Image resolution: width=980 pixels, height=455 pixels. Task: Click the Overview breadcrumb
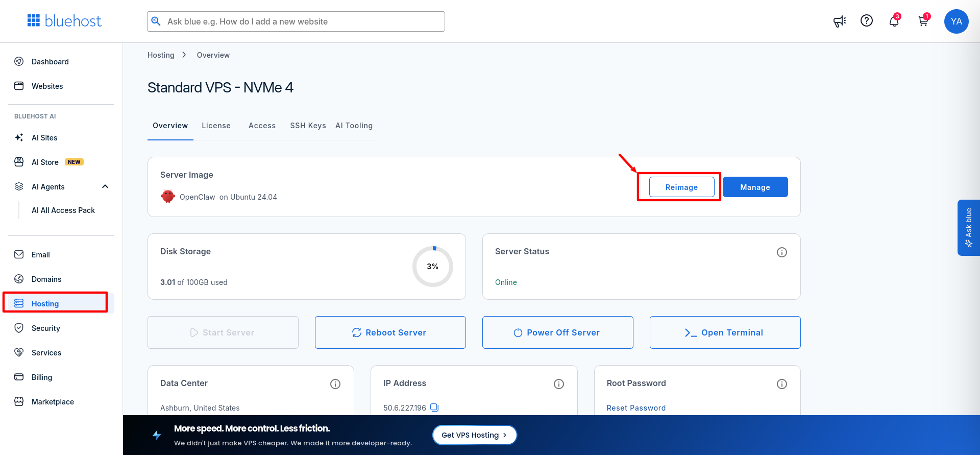(x=213, y=55)
